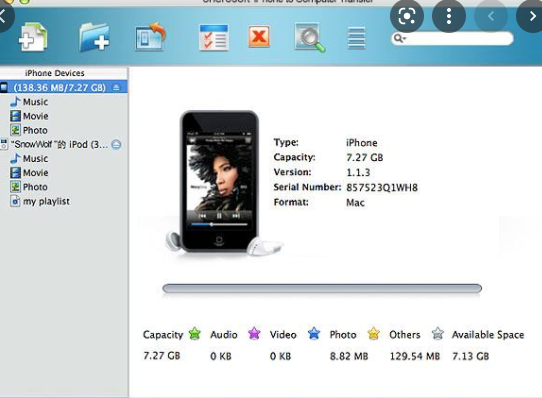Click the Add Folder toolbar icon
Image resolution: width=542 pixels, height=398 pixels.
tap(94, 37)
